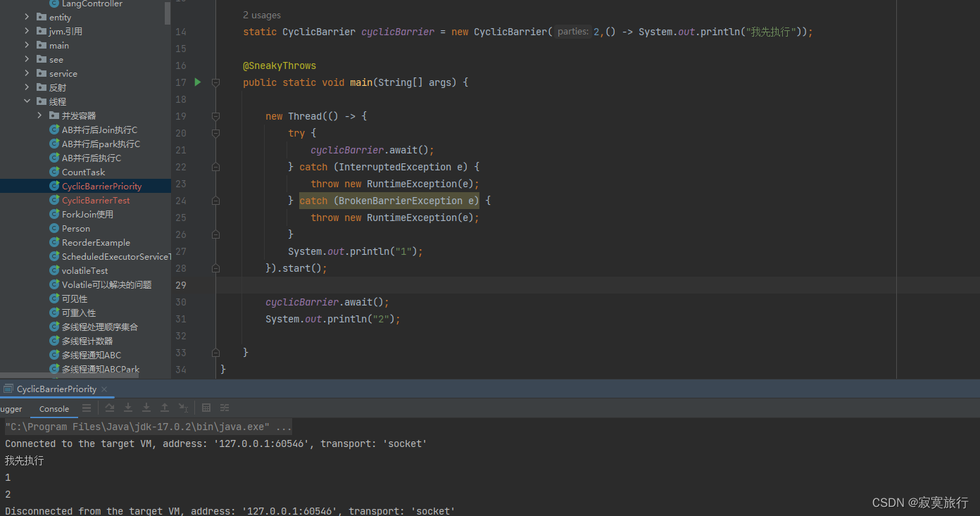The width and height of the screenshot is (980, 516).
Task: Click Step Into debugger icon
Action: pos(128,408)
